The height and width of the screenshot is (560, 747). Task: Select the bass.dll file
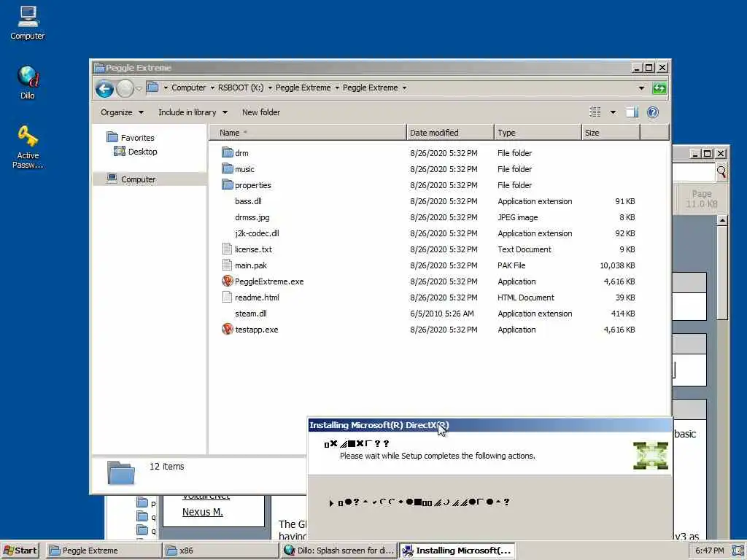click(x=248, y=201)
